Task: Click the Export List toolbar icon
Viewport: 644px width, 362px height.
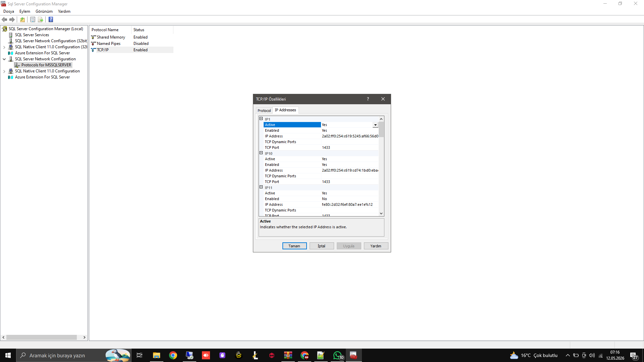Action: [x=41, y=19]
